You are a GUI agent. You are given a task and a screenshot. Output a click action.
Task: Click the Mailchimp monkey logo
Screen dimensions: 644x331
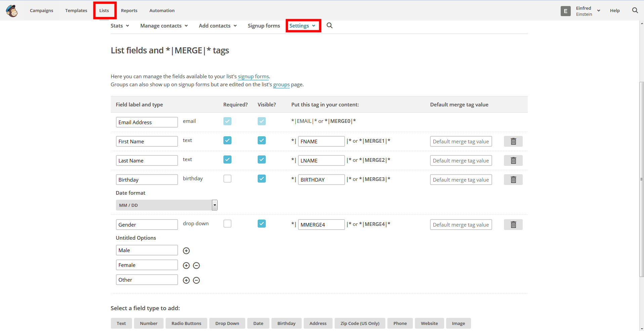click(x=12, y=11)
